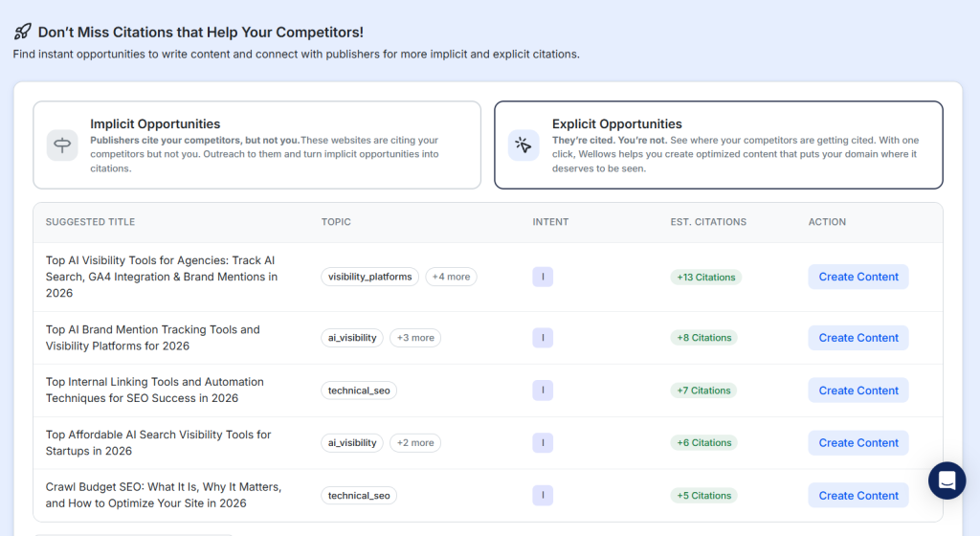
Task: Select the Explicit Opportunities tab
Action: click(718, 145)
